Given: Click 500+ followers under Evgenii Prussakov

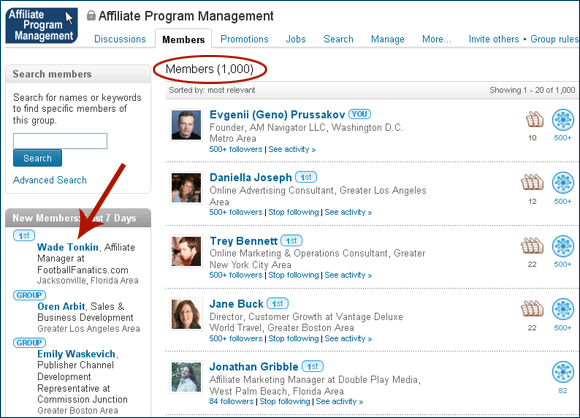Looking at the screenshot, I should click(x=236, y=149).
